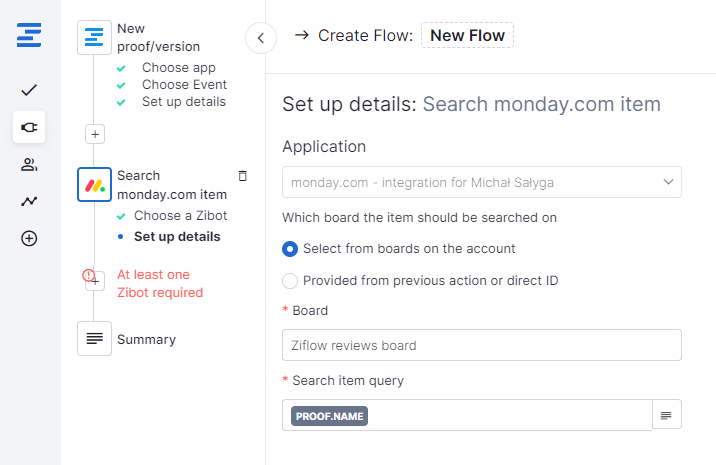
Task: Select 'Provided from previous action or direct ID'
Action: (290, 280)
